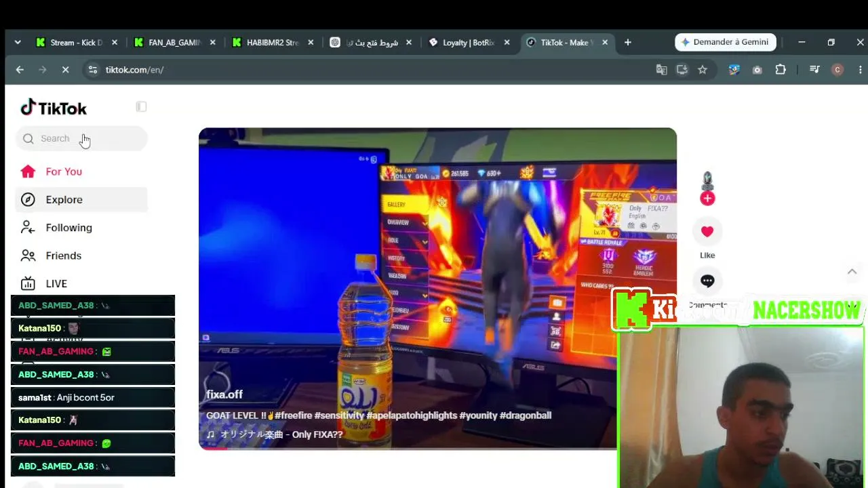Open a new browser tab
The image size is (868, 488).
point(628,42)
